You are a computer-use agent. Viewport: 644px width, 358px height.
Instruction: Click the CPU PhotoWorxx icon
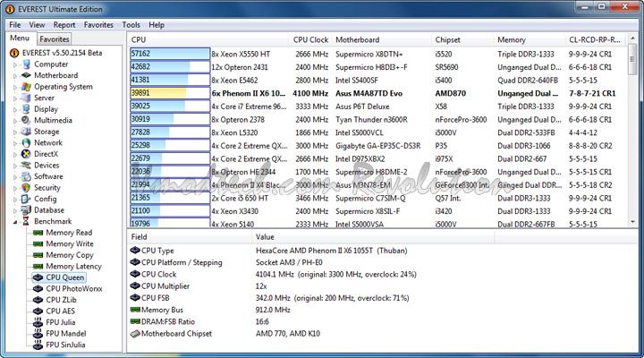(38, 288)
